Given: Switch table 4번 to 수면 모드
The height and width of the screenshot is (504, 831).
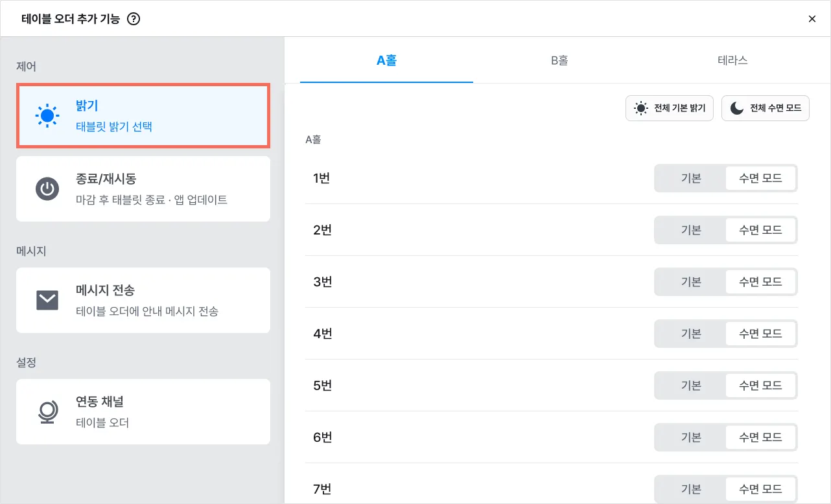Looking at the screenshot, I should pyautogui.click(x=760, y=334).
